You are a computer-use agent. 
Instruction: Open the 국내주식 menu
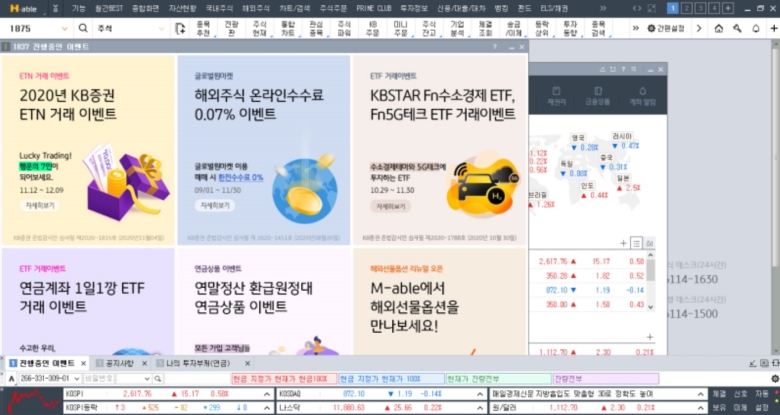click(x=217, y=8)
